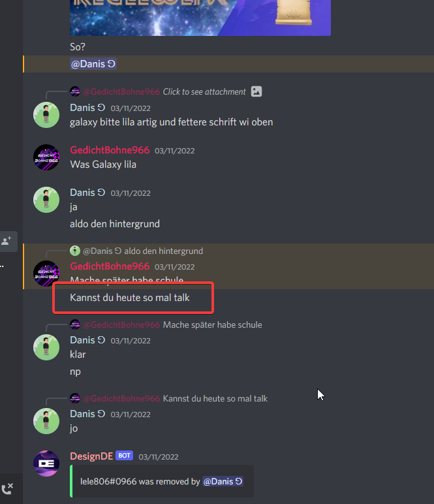
Task: Open the galaxy banner image at the top
Action: [200, 18]
